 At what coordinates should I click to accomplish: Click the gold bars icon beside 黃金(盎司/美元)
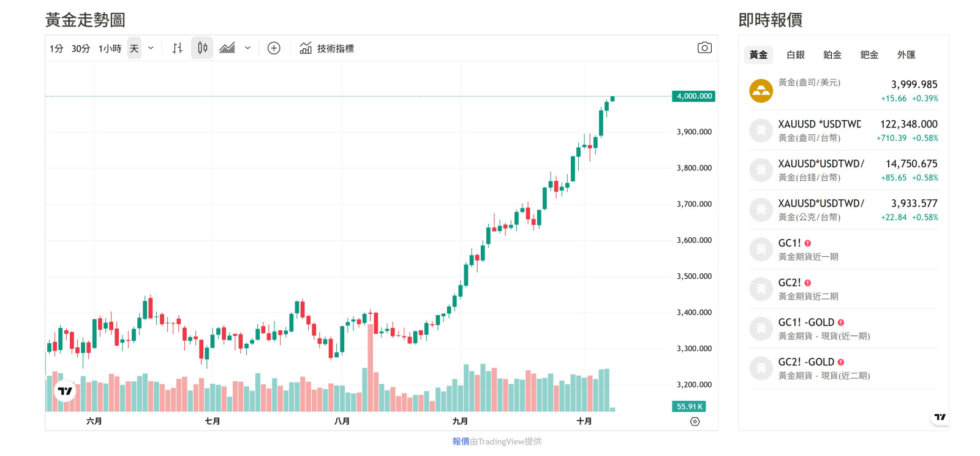click(x=761, y=91)
